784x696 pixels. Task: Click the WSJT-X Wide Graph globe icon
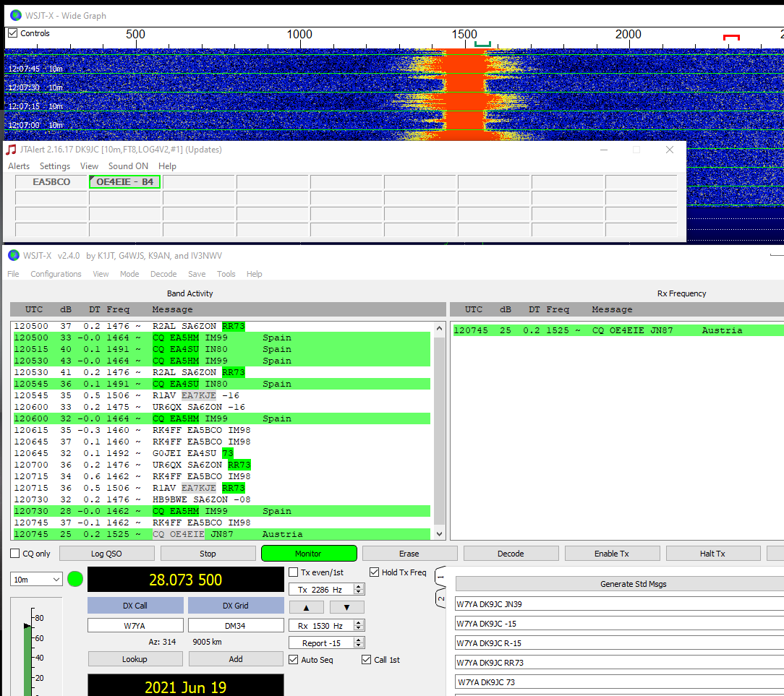coord(16,15)
